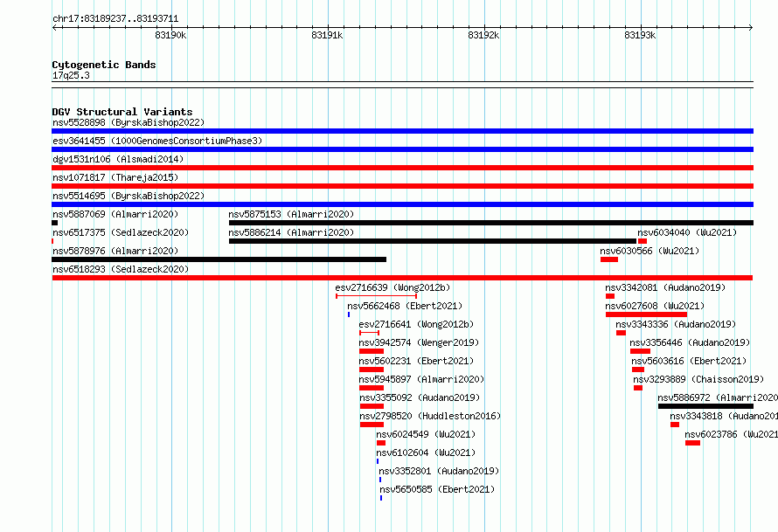
Task: Click the red bar under nsv3355092 (Audano2019)
Action: pos(372,406)
